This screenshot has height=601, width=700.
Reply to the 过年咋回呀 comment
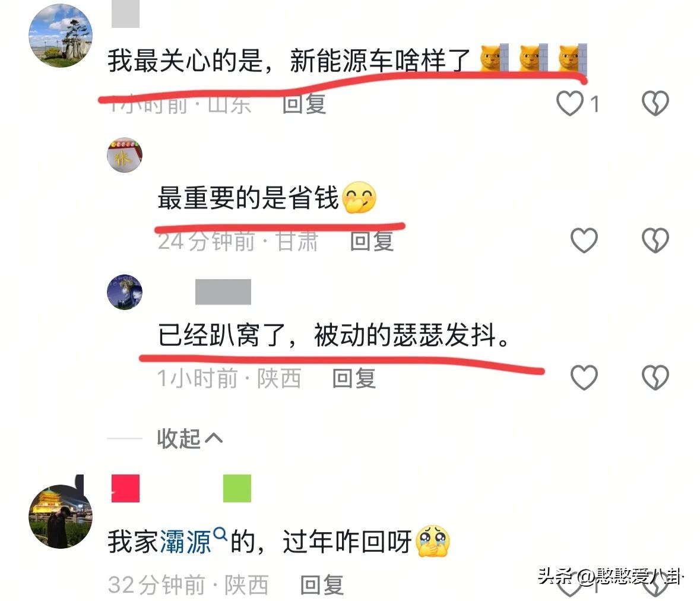[x=322, y=584]
